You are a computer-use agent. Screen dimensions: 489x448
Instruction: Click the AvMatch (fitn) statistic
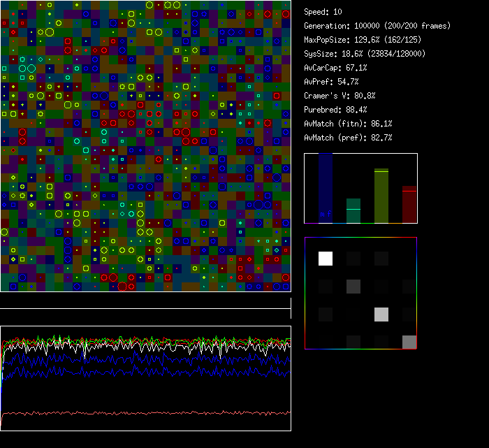coord(348,124)
